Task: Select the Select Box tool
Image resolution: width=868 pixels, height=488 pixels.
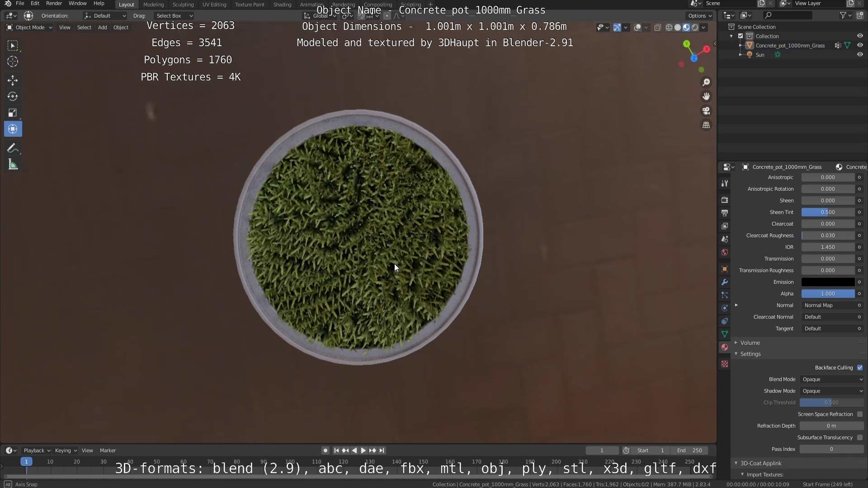Action: (13, 45)
